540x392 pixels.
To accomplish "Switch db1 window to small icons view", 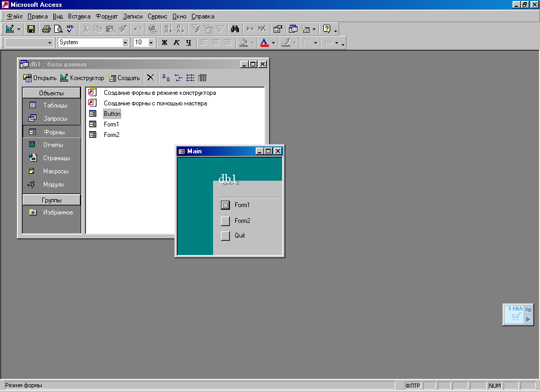I will point(178,77).
